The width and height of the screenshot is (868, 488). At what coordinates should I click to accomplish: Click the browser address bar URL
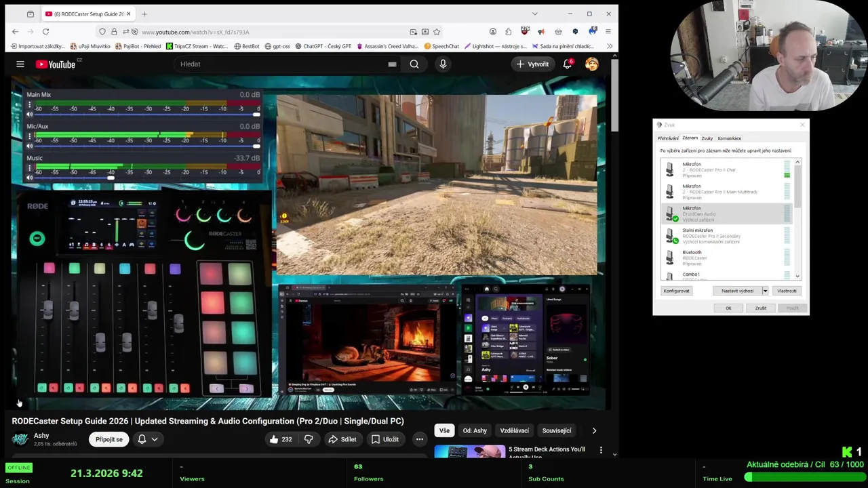[x=195, y=32]
